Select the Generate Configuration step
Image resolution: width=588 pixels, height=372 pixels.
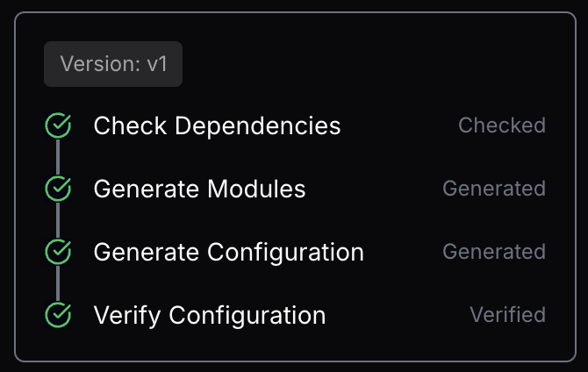pyautogui.click(x=229, y=252)
